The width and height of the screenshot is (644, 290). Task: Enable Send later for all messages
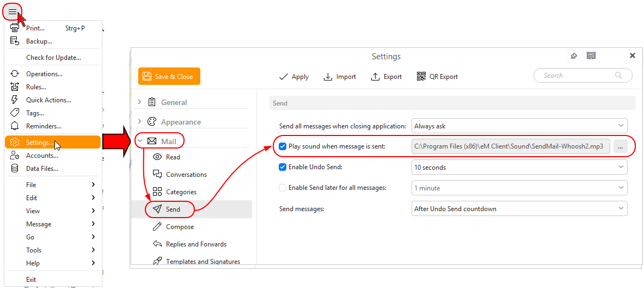[283, 188]
